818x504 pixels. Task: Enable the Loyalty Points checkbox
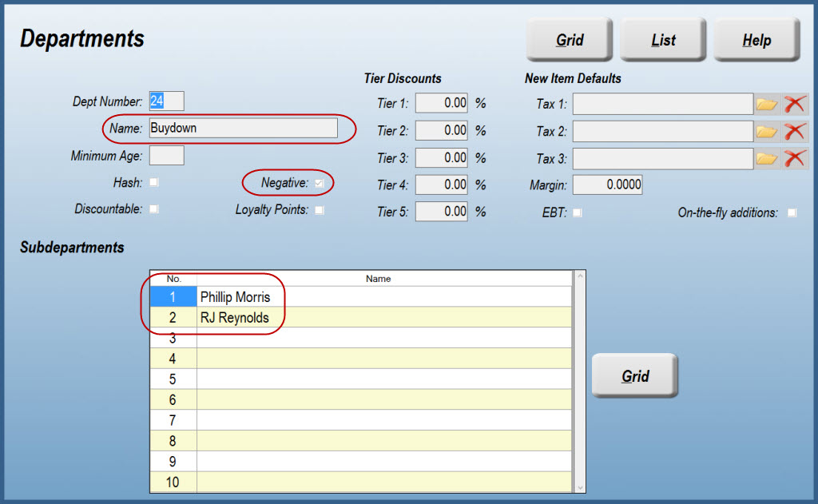point(320,210)
